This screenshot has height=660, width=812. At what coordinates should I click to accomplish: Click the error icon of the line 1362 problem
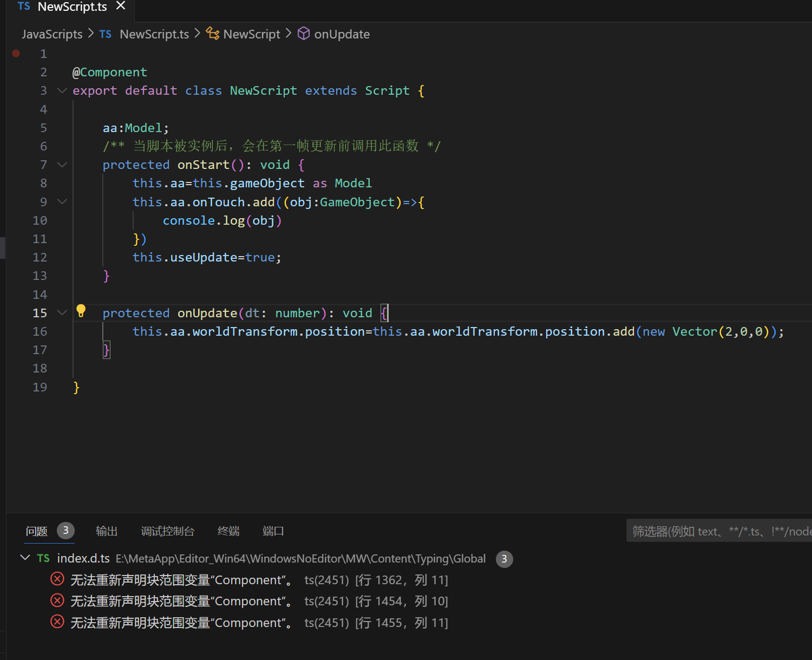point(57,579)
